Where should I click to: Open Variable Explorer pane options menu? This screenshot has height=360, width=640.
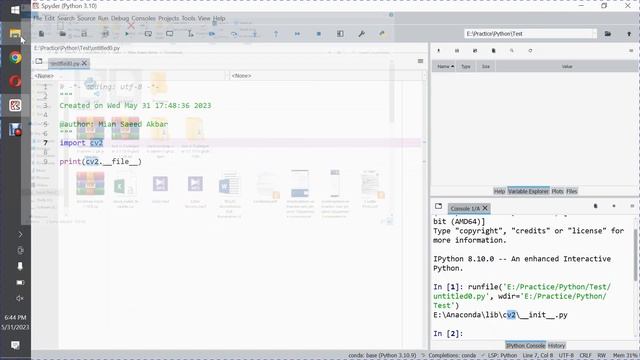(x=631, y=51)
